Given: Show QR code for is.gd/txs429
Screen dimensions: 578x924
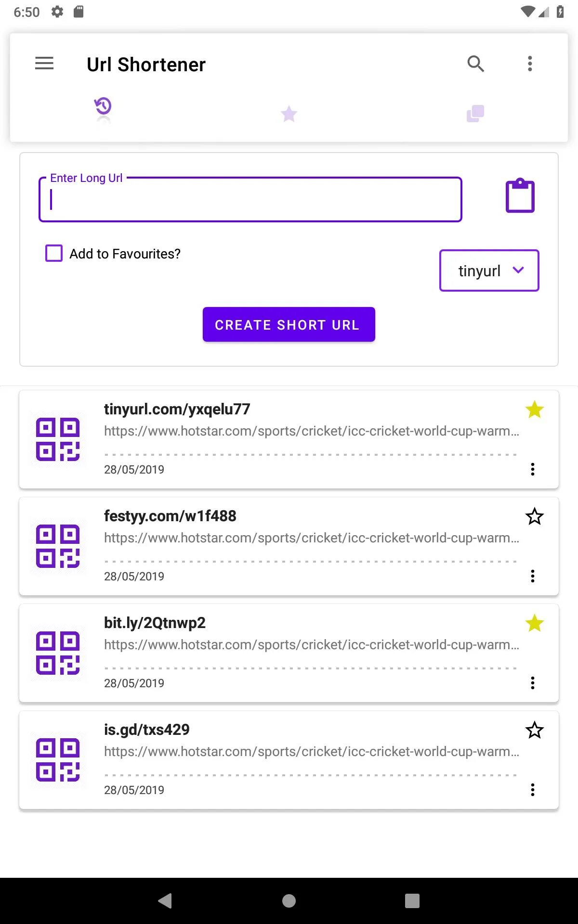Looking at the screenshot, I should coord(58,760).
